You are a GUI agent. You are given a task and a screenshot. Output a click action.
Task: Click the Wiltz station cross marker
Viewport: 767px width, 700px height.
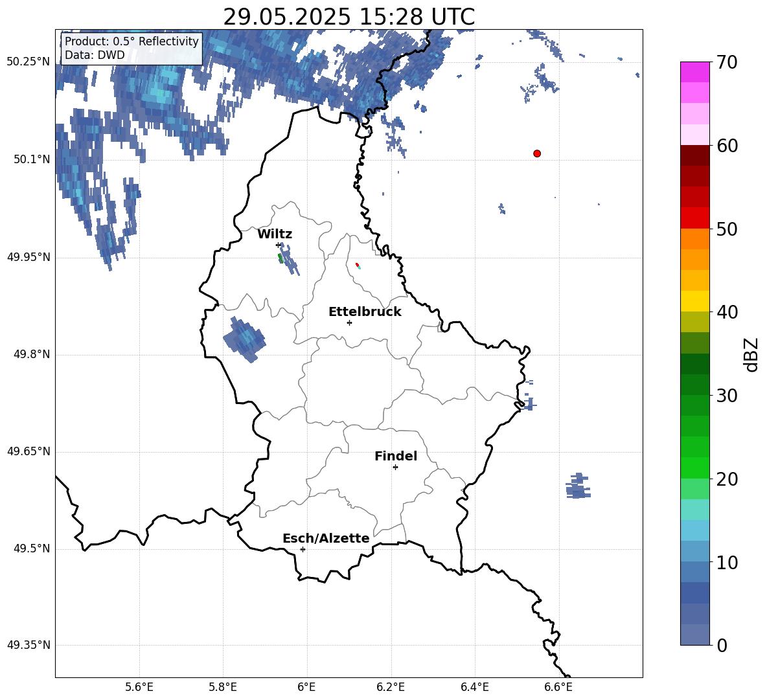(x=279, y=245)
